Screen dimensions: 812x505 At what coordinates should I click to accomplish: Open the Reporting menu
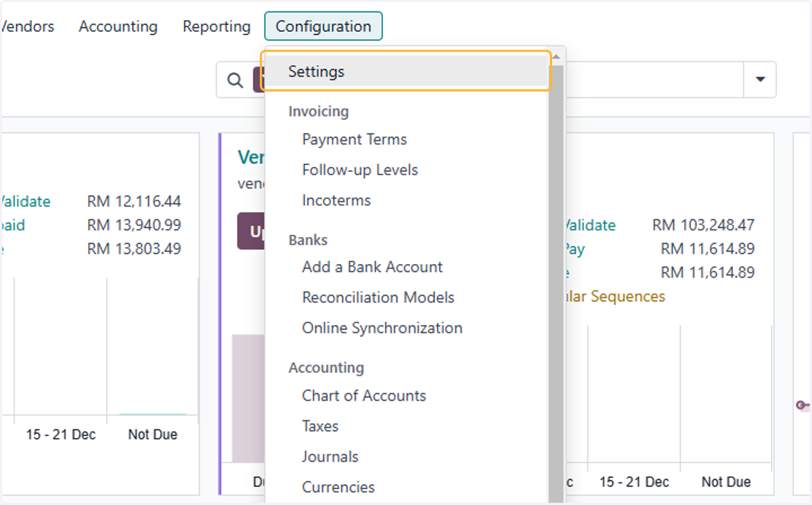tap(217, 26)
